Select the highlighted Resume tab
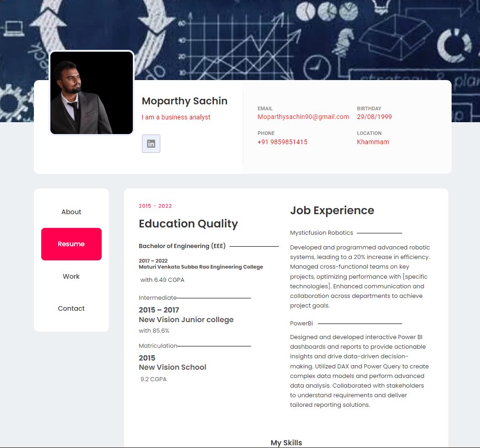The height and width of the screenshot is (448, 480). click(x=71, y=244)
